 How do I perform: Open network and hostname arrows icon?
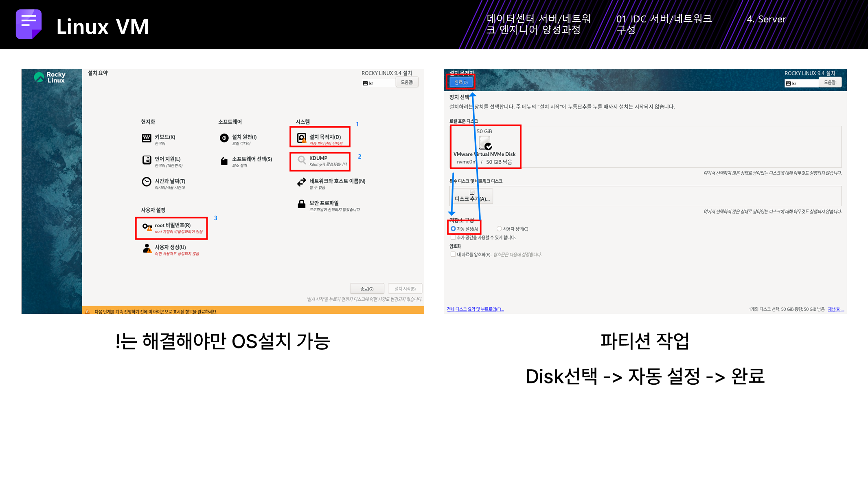pos(301,182)
